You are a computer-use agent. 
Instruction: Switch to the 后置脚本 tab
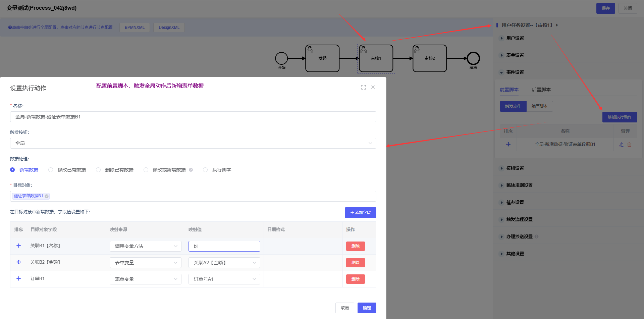pyautogui.click(x=541, y=90)
